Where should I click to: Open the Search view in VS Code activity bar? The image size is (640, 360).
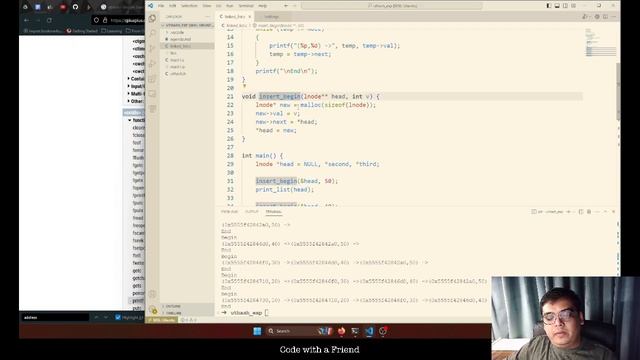click(x=152, y=33)
